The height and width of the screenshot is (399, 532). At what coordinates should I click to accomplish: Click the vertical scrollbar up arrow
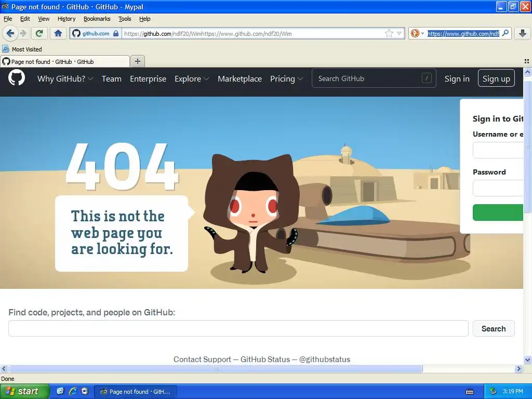(x=527, y=72)
